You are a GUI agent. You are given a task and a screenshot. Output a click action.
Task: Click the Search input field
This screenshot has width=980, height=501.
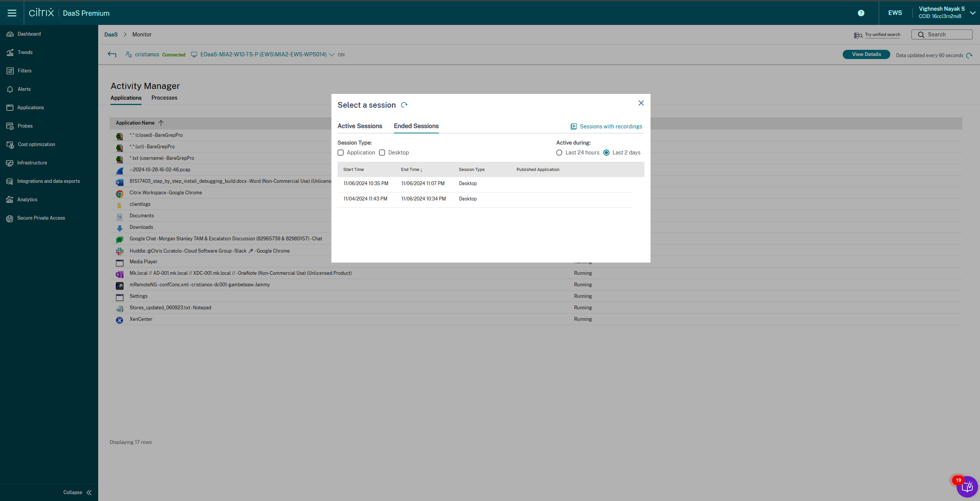click(946, 34)
